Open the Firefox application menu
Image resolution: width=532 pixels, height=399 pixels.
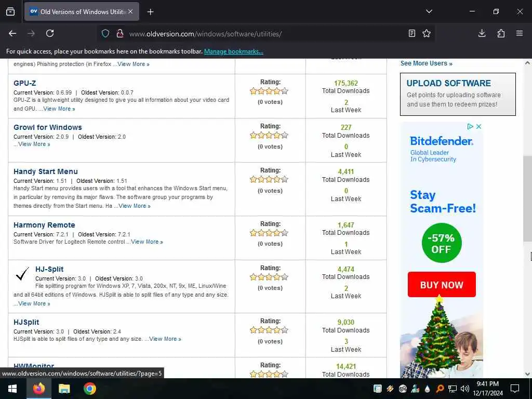[x=520, y=33]
